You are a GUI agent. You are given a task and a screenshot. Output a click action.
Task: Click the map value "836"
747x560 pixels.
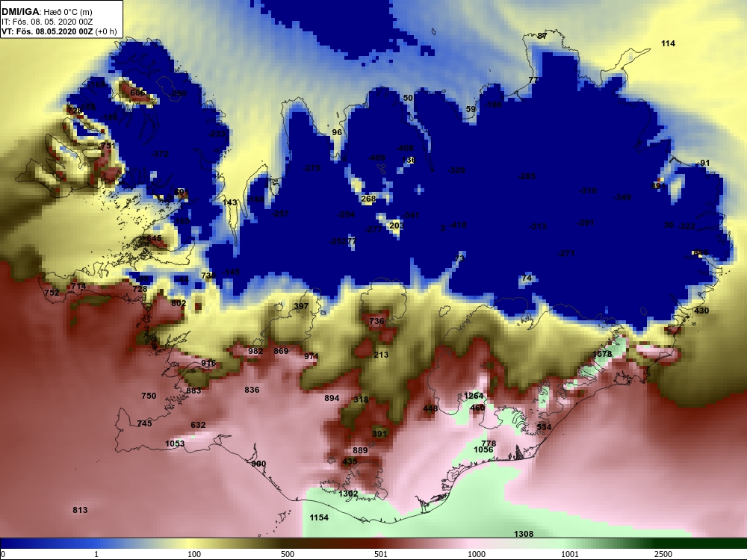(252, 390)
